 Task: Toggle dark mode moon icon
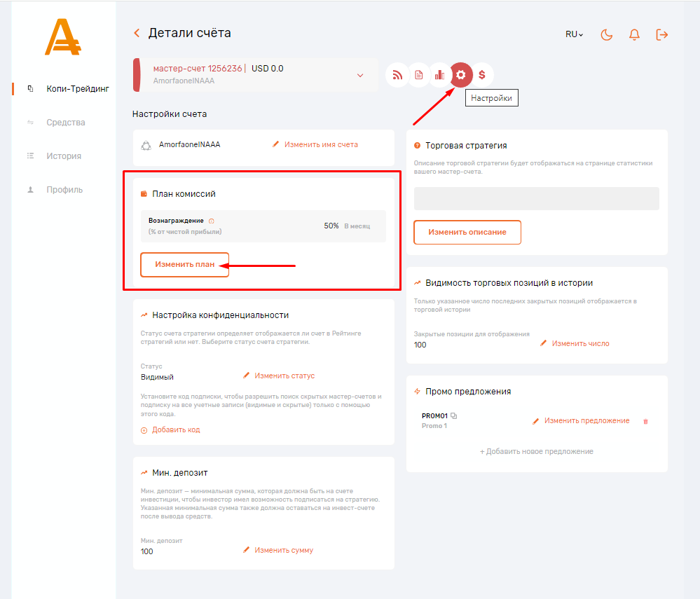(607, 34)
